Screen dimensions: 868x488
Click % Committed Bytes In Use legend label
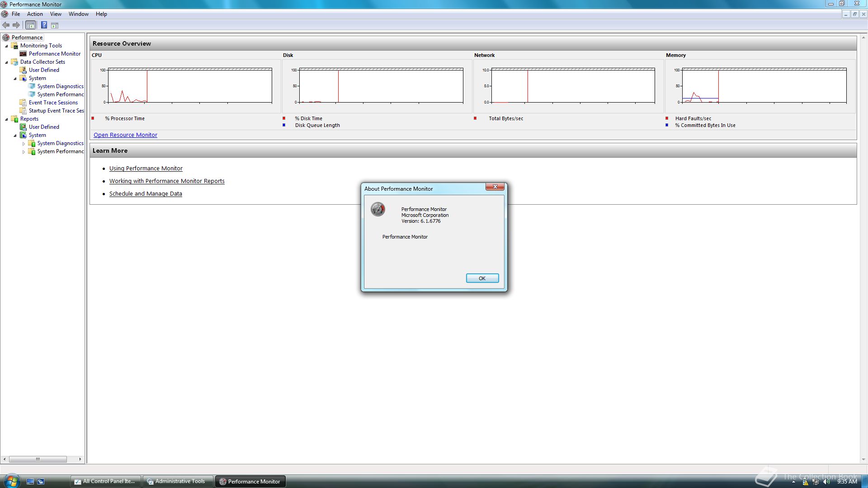click(705, 126)
